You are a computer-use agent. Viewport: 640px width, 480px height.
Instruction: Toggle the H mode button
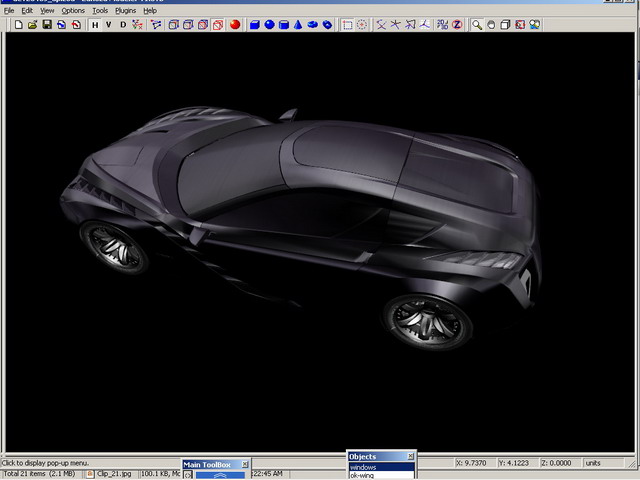[x=95, y=24]
